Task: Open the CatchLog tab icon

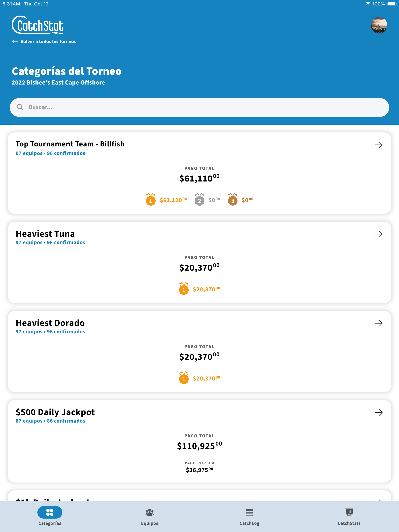Action: click(x=249, y=513)
